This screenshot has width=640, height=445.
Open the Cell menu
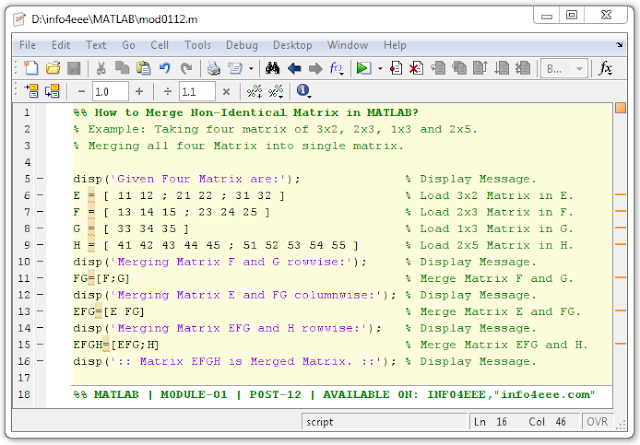159,45
